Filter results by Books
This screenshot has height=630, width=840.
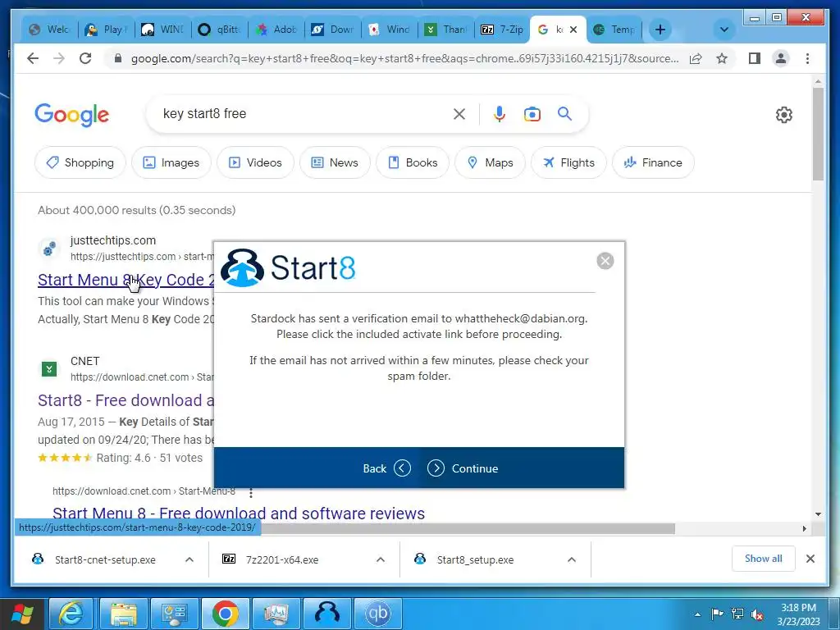point(413,162)
